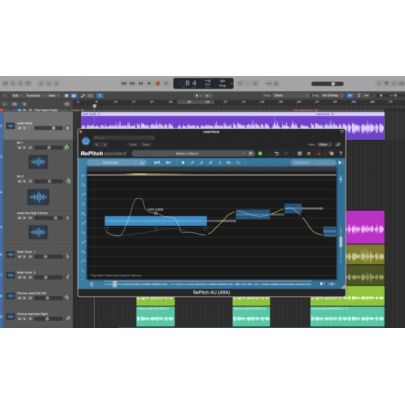This screenshot has height=405, width=405.
Task: Mute the Male Vocal 1 track
Action: [19, 257]
